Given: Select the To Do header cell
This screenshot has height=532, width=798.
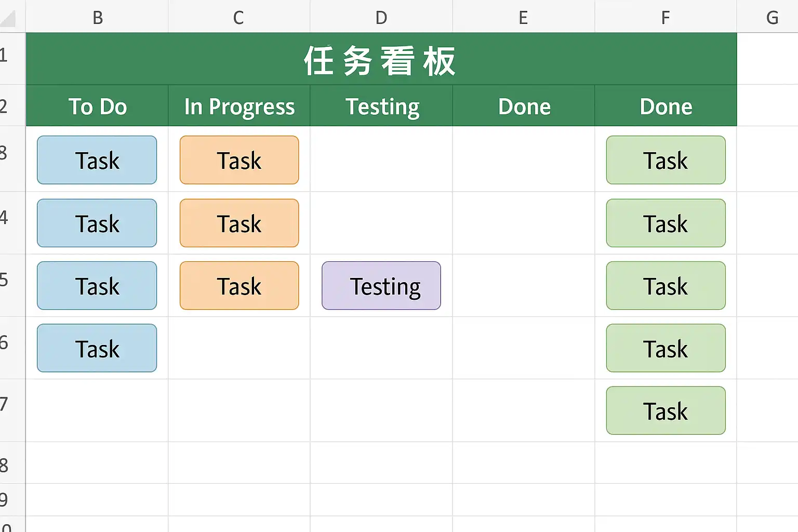Looking at the screenshot, I should (x=97, y=107).
